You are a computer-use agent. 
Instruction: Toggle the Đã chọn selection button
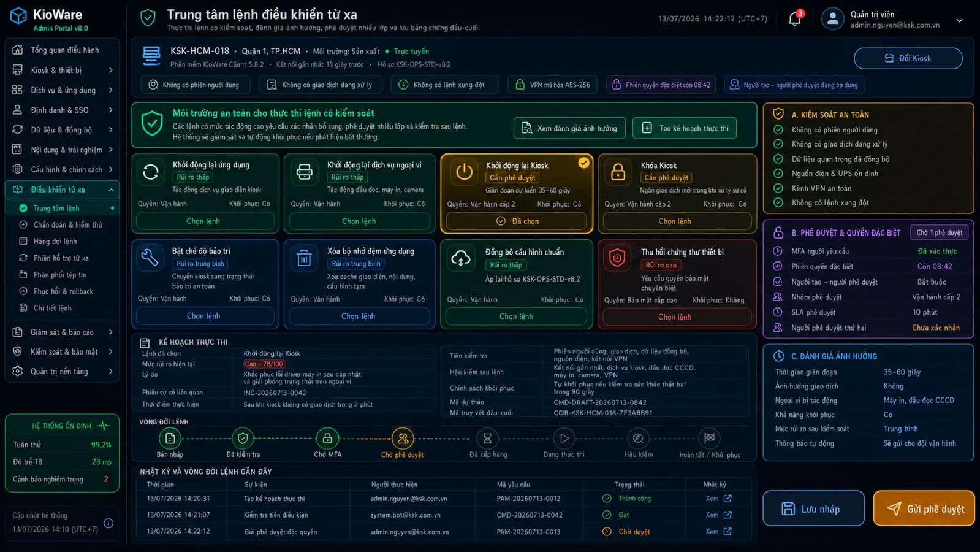point(517,221)
